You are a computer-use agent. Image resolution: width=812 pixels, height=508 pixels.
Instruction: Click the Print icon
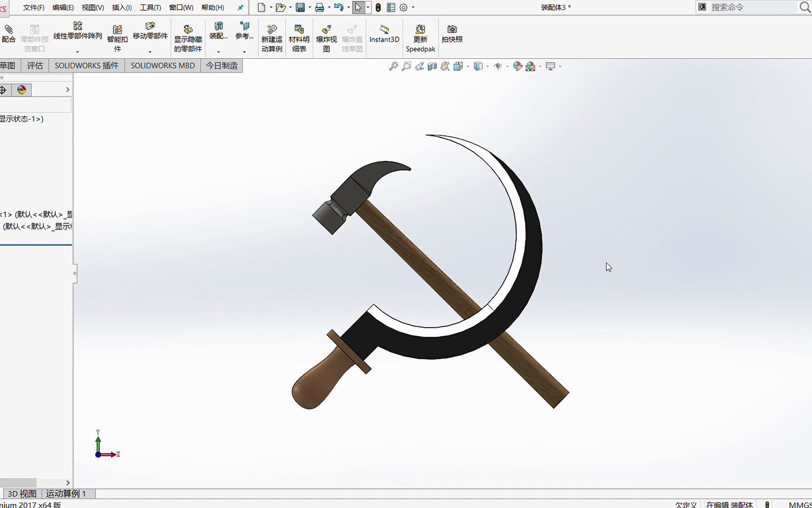(x=320, y=7)
